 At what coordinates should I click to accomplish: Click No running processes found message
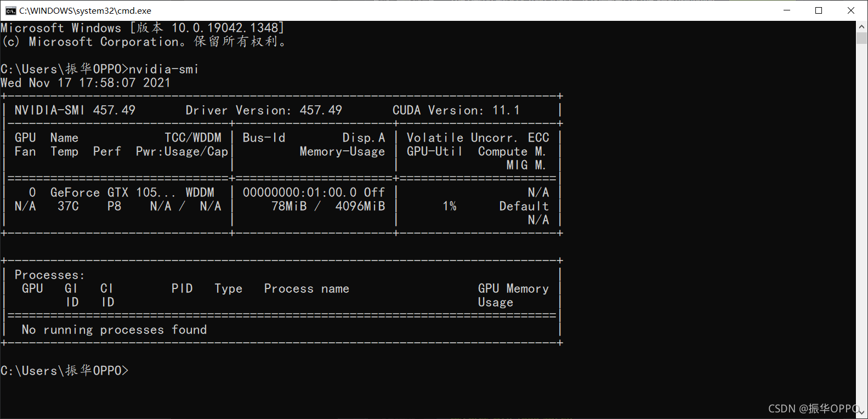coord(114,330)
